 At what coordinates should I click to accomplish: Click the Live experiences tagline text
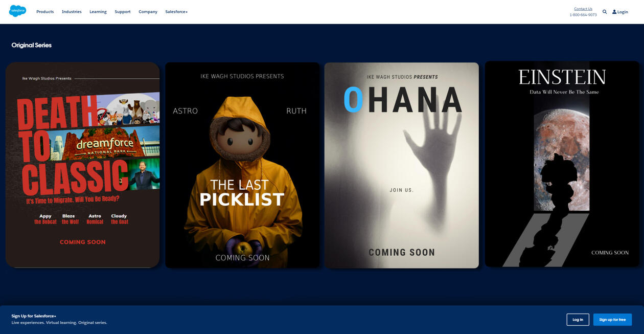coord(59,323)
